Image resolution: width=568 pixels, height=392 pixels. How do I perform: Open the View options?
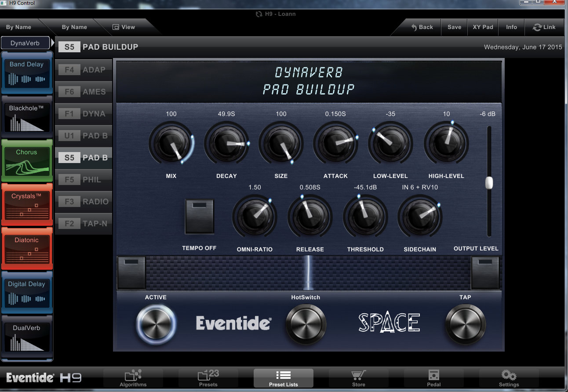pyautogui.click(x=124, y=27)
